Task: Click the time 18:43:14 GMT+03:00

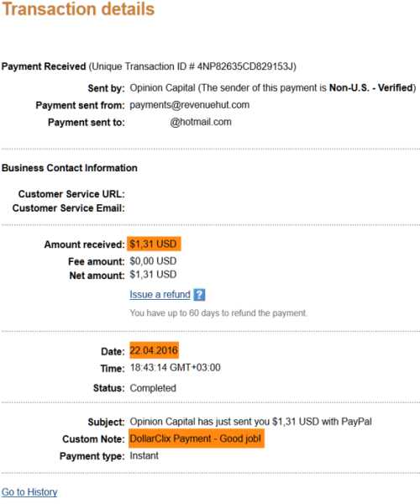Action: [x=175, y=367]
